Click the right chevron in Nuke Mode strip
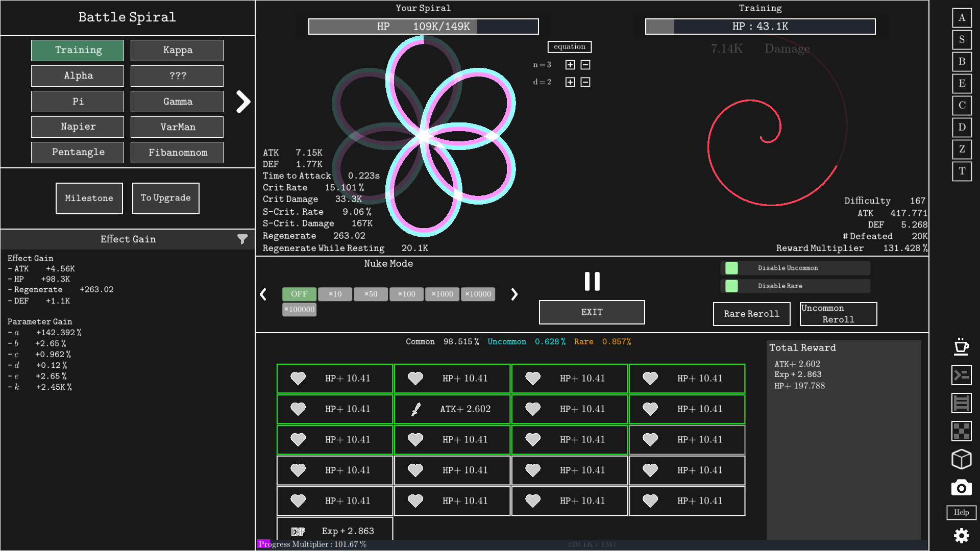The image size is (980, 551). pyautogui.click(x=514, y=294)
